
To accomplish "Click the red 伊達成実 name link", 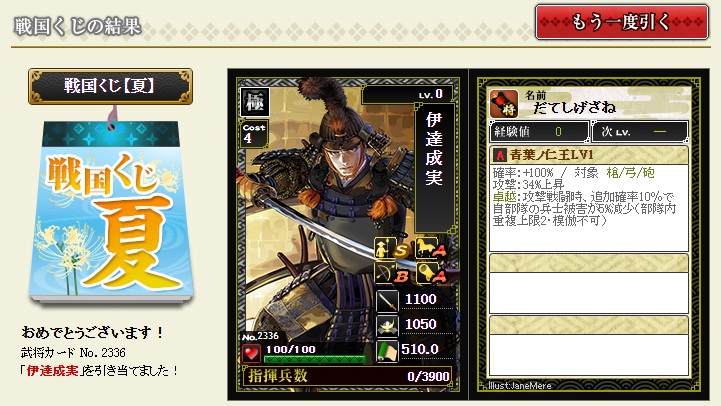I will click(x=52, y=371).
